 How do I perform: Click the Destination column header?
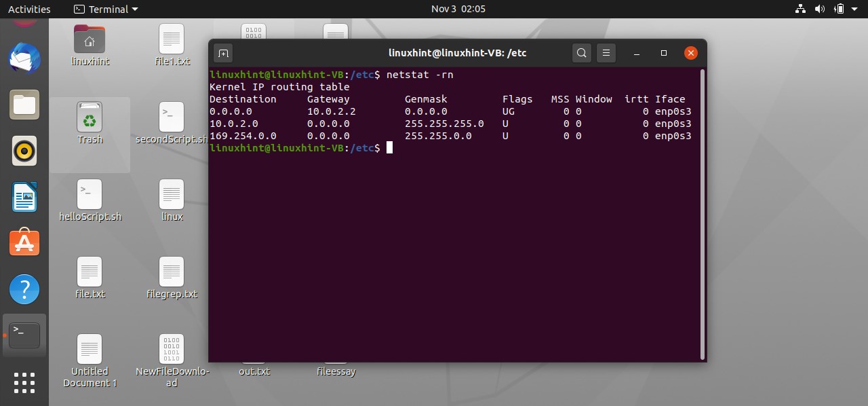(x=243, y=98)
